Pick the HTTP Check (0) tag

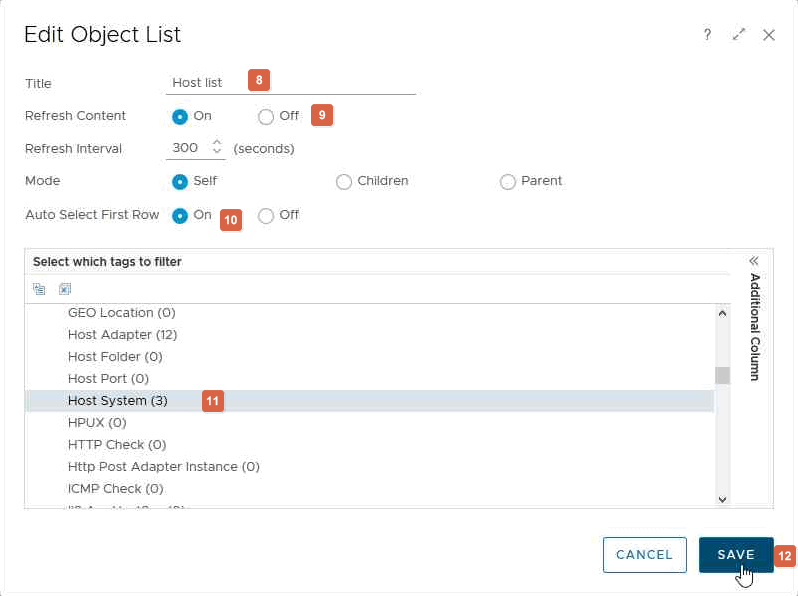[x=117, y=445]
